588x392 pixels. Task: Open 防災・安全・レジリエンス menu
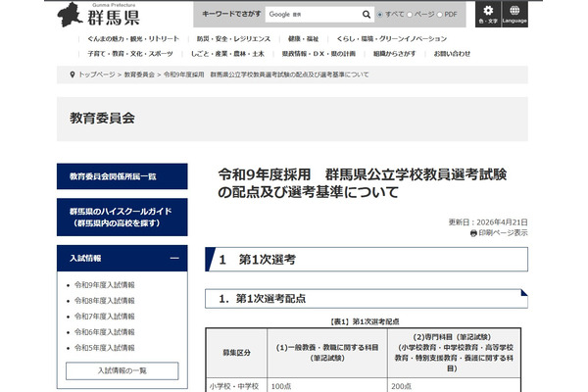(233, 38)
